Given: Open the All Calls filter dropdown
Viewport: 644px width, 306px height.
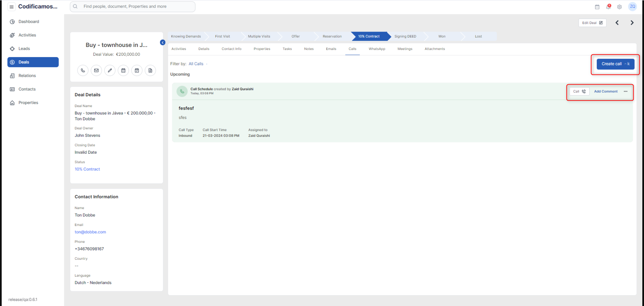Looking at the screenshot, I should (198, 64).
